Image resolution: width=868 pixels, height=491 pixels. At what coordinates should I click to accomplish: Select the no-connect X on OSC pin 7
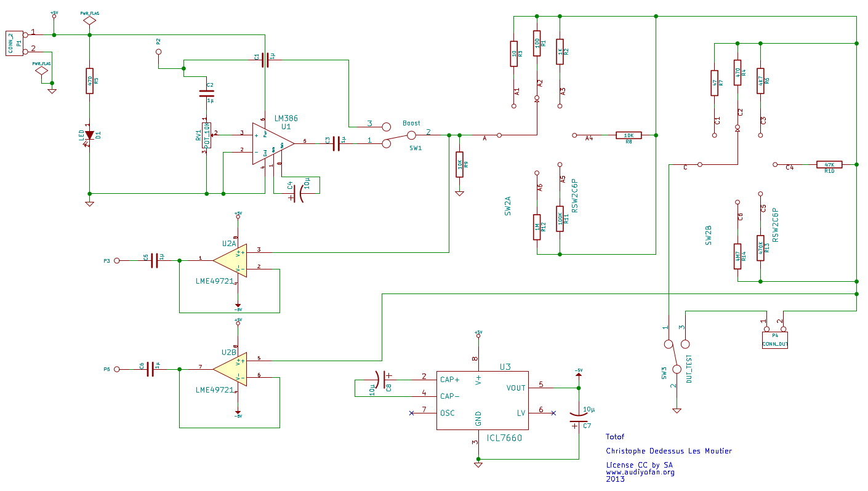tap(411, 413)
